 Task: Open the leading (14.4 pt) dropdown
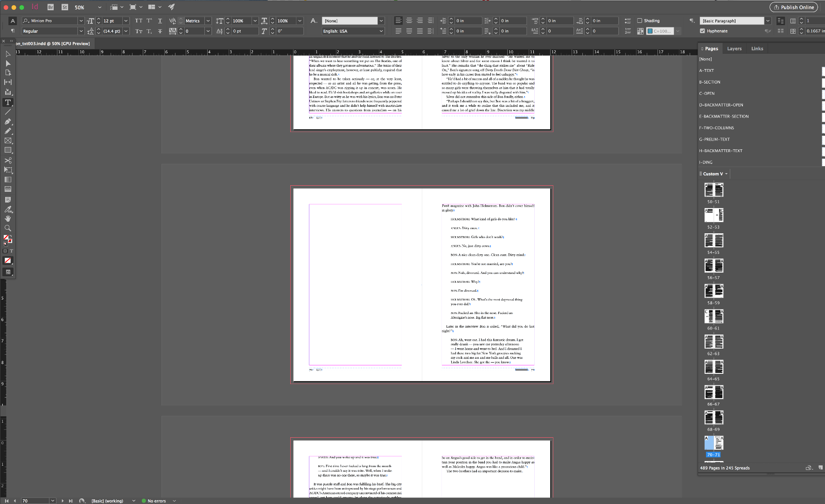[126, 31]
